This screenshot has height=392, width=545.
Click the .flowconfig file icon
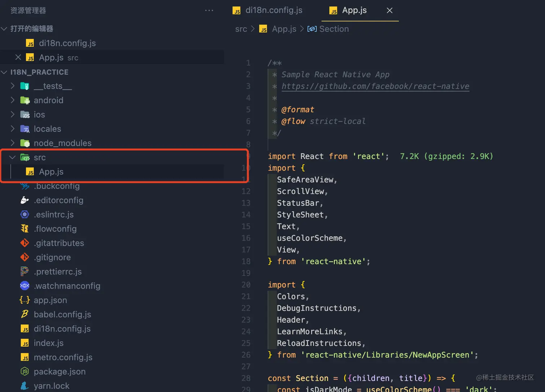click(25, 229)
